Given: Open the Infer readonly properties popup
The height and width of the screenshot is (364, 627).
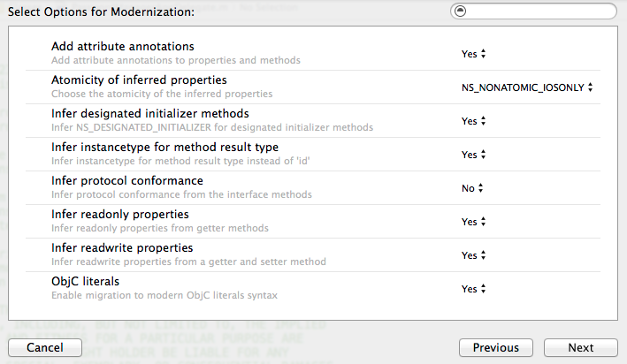Looking at the screenshot, I should [x=474, y=222].
